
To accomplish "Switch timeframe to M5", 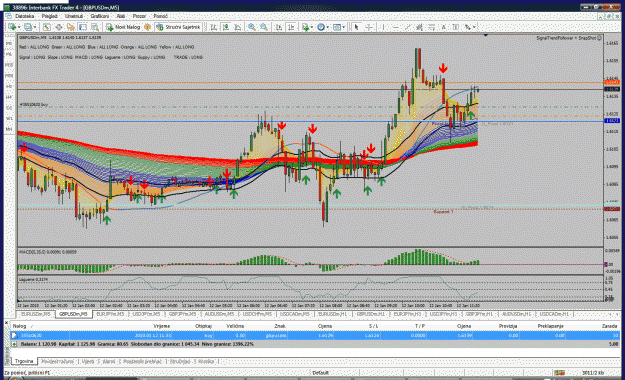I will pyautogui.click(x=9, y=54).
